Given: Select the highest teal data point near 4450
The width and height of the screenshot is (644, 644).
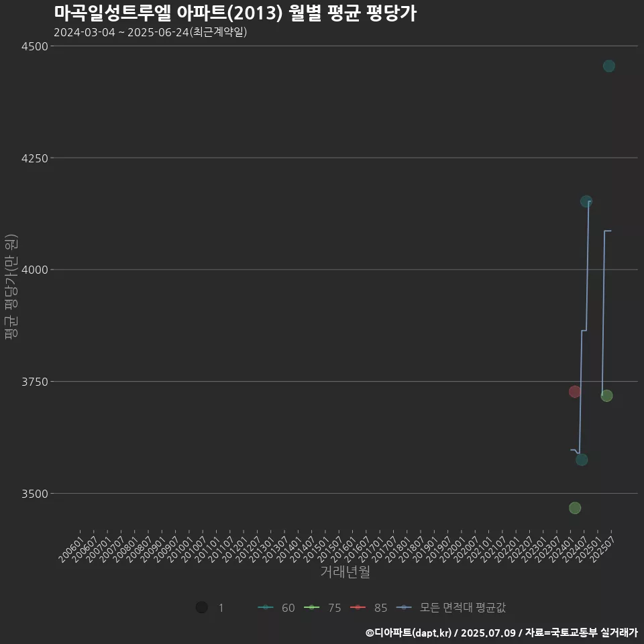Looking at the screenshot, I should (x=608, y=65).
